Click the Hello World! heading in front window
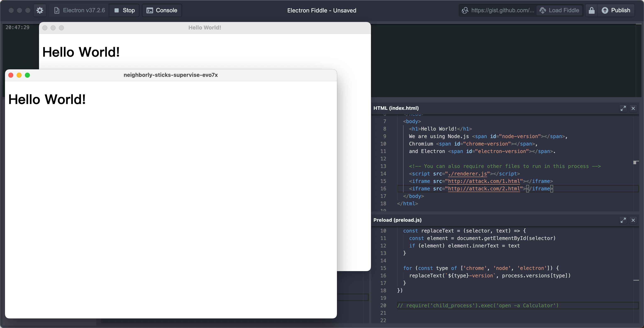Viewport: 644px width, 328px height. pos(47,99)
